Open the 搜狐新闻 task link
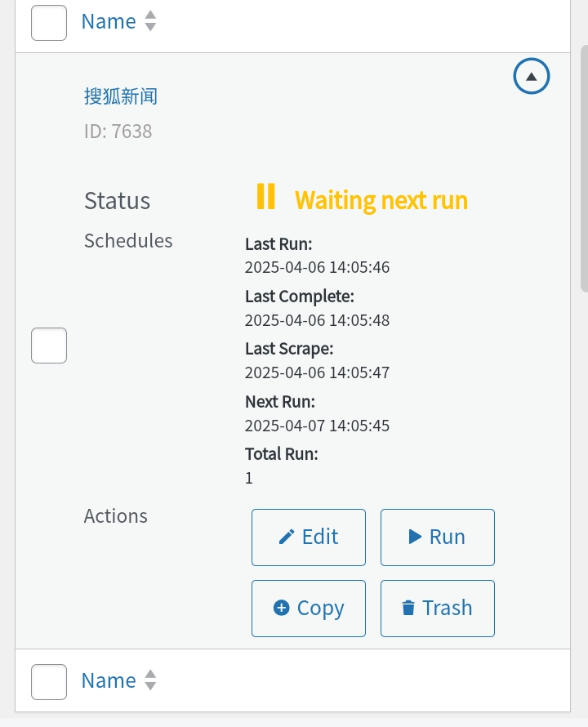 pos(121,96)
